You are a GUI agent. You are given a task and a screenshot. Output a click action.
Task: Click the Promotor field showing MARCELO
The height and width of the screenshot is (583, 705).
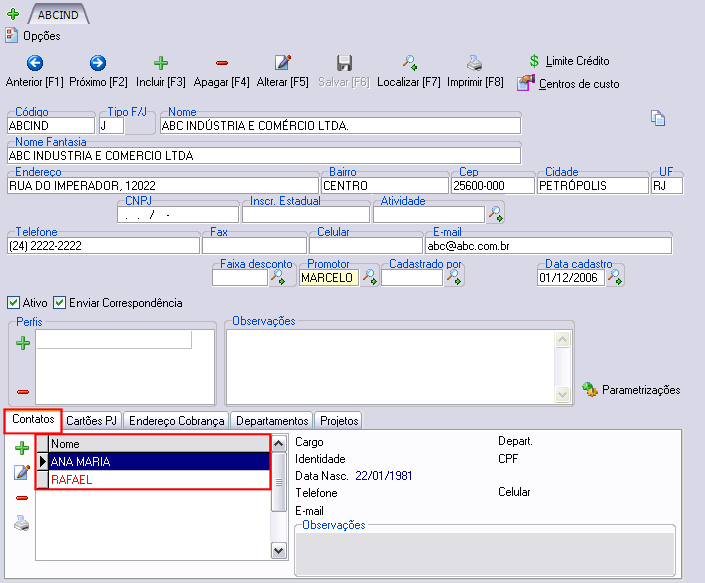click(x=329, y=277)
